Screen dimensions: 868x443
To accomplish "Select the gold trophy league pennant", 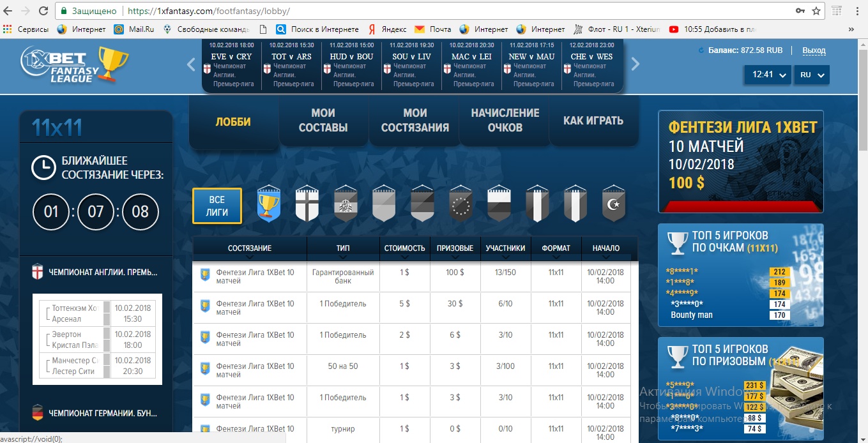I will [x=269, y=204].
